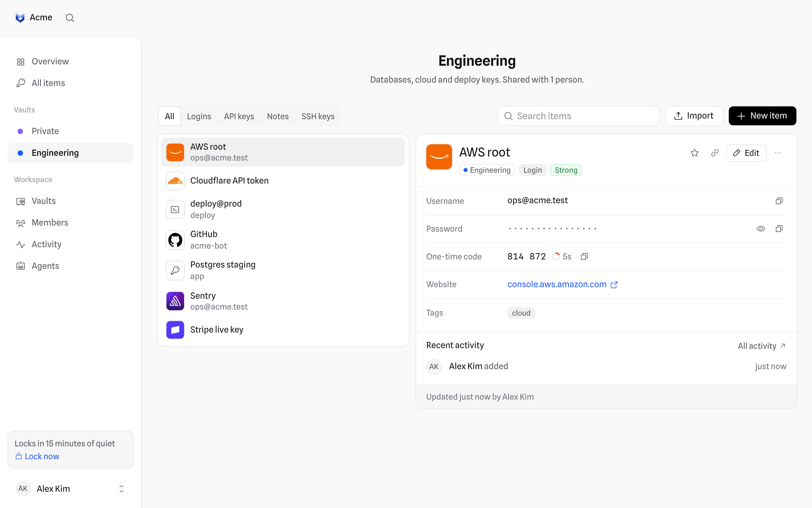This screenshot has height=508, width=812.
Task: Click the Engineering vault blue dot
Action: (20, 153)
